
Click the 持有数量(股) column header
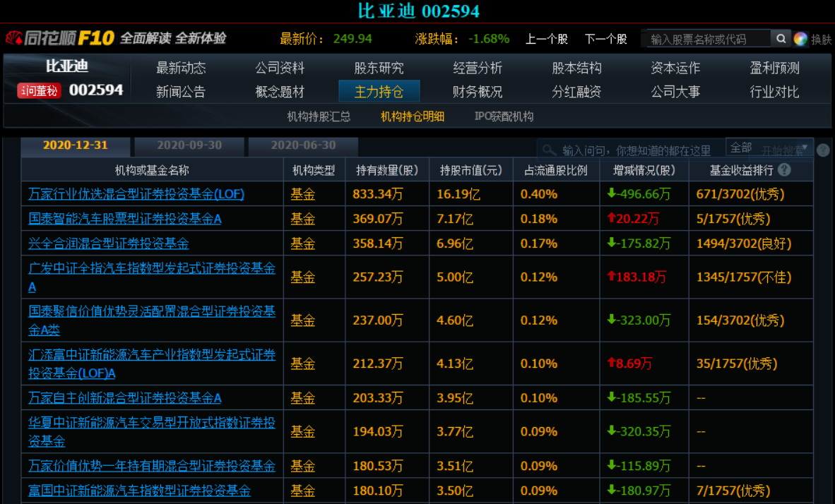click(387, 170)
